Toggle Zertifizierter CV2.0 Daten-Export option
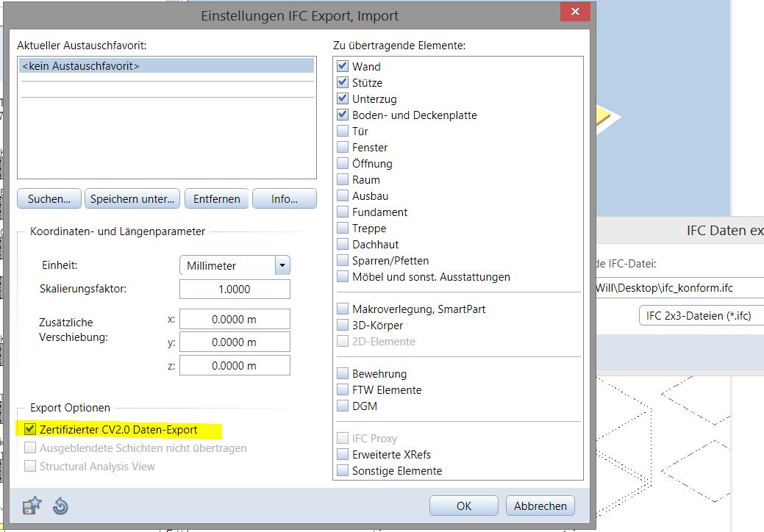This screenshot has height=532, width=764. click(30, 430)
